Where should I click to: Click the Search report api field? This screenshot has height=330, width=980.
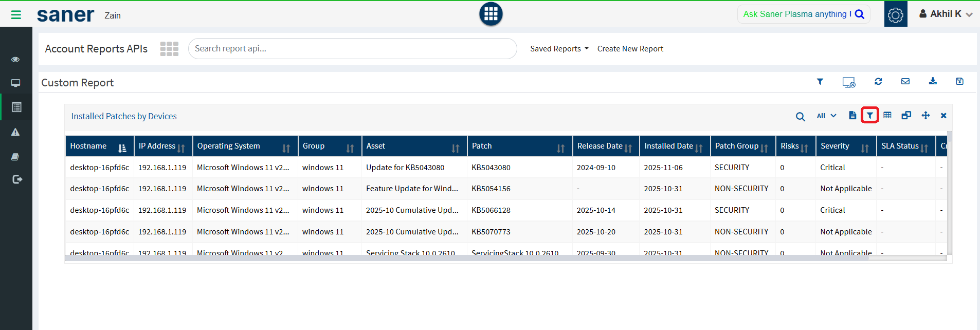[352, 48]
